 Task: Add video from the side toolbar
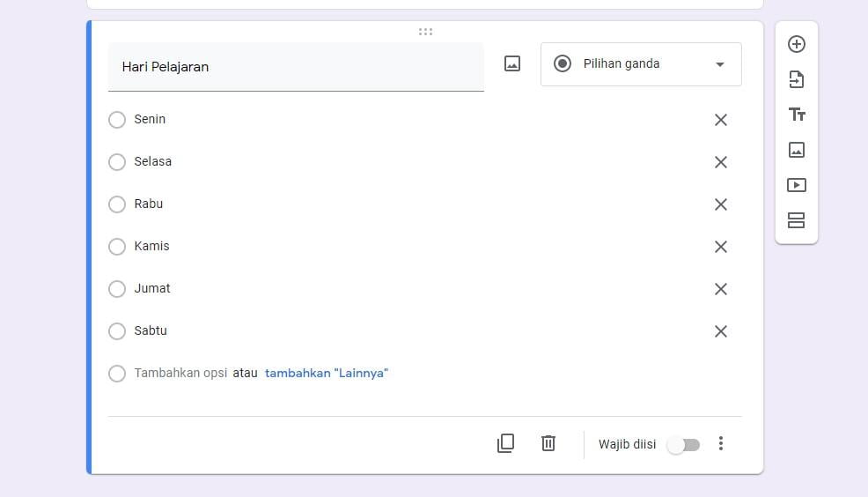click(796, 185)
